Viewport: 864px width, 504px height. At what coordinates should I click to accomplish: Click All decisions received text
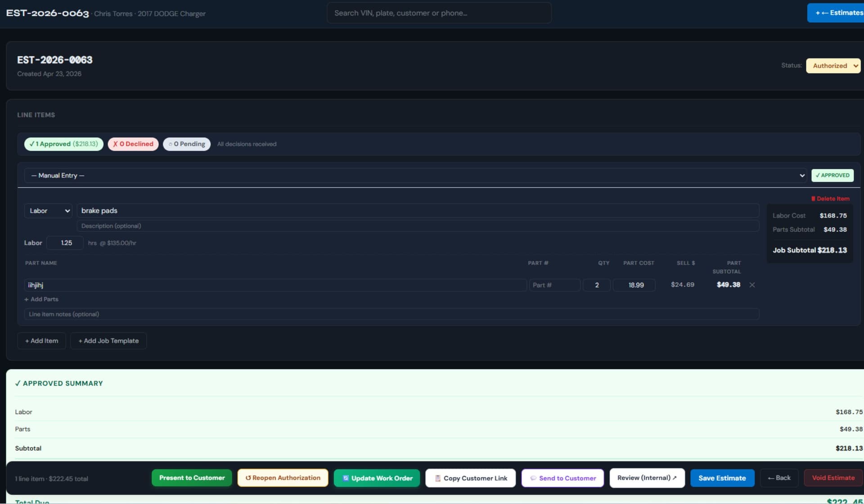[x=247, y=144]
